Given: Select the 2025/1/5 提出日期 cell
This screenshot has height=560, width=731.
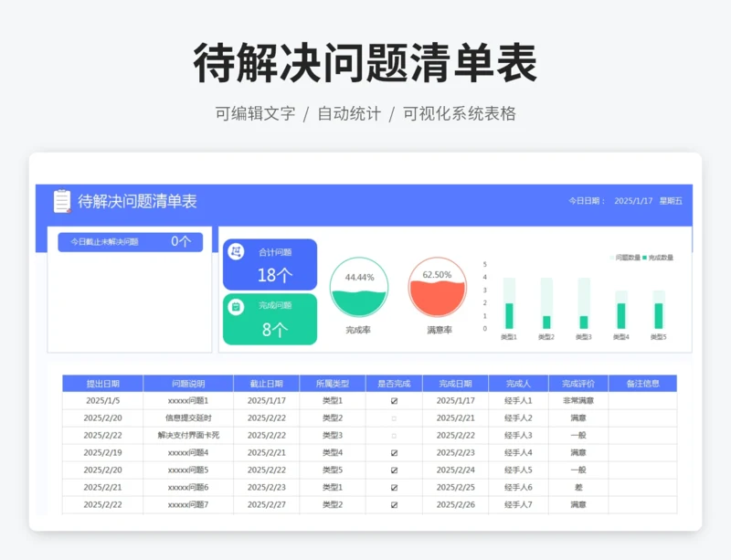Looking at the screenshot, I should [x=102, y=400].
